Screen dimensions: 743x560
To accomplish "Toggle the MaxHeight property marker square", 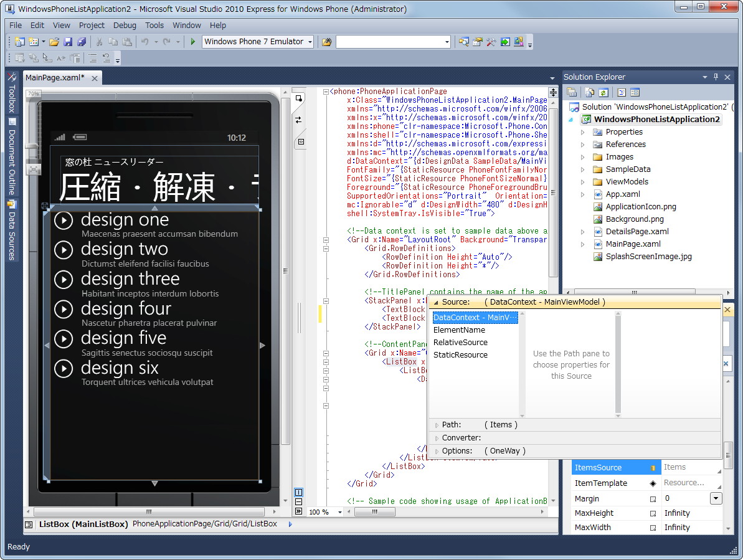I will (653, 513).
